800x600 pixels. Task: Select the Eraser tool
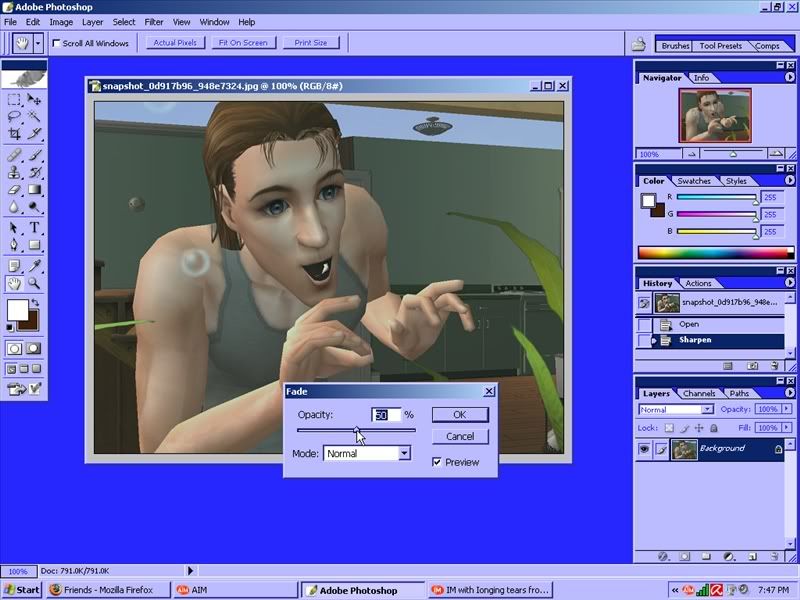[x=14, y=190]
